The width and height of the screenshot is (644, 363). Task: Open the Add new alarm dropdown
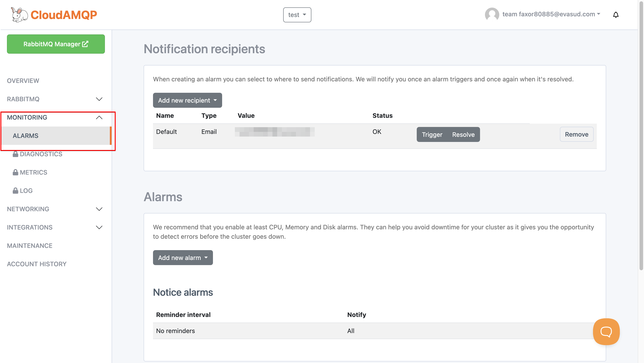[183, 257]
